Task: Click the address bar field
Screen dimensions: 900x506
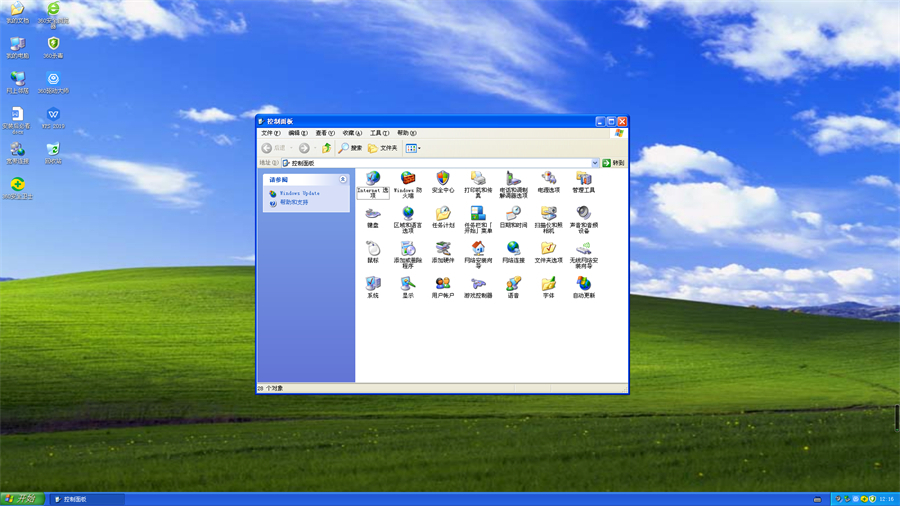Action: [440, 163]
